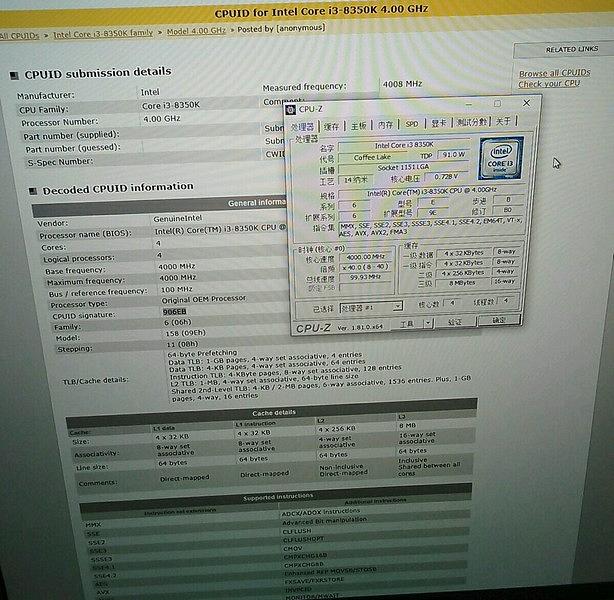Click the Vendor value GenuineIntel
Screen dimensions: 614x600
(x=177, y=218)
